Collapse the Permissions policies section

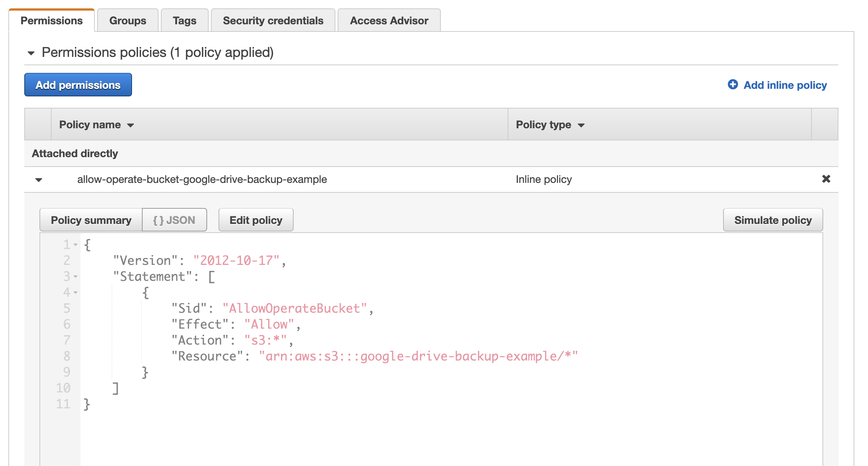point(31,53)
